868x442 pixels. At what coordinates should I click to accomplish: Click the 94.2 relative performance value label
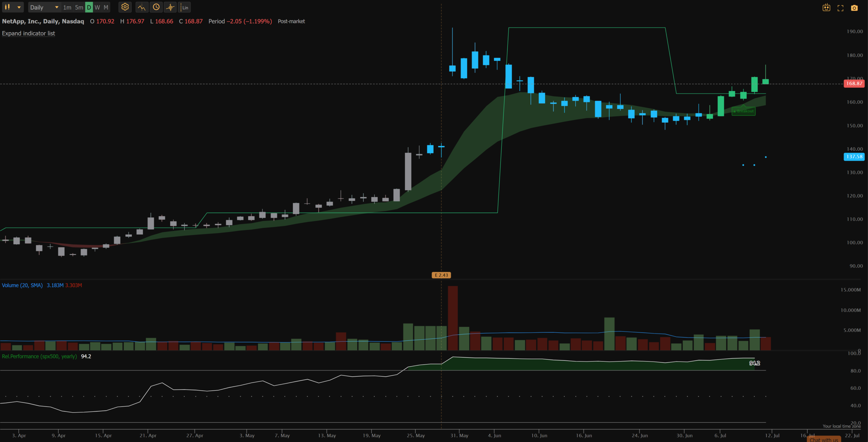pyautogui.click(x=754, y=363)
